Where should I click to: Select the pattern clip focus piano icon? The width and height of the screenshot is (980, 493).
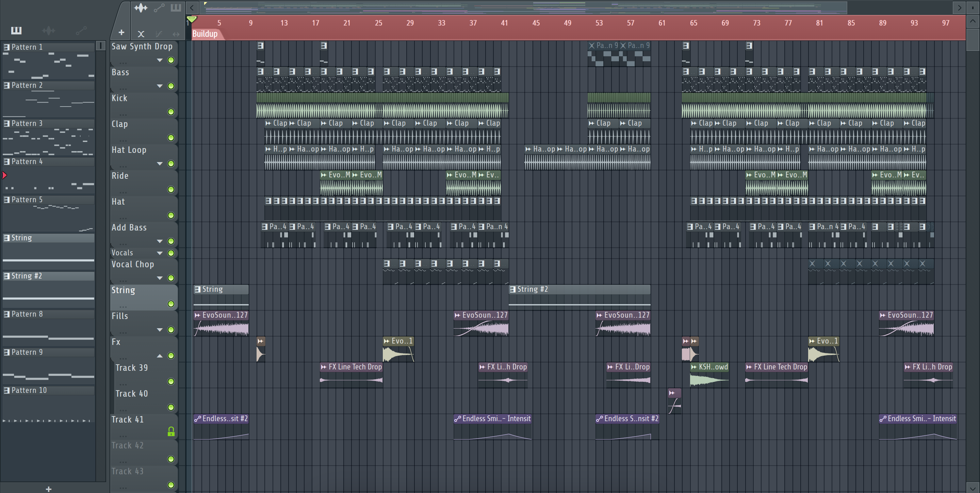[176, 8]
